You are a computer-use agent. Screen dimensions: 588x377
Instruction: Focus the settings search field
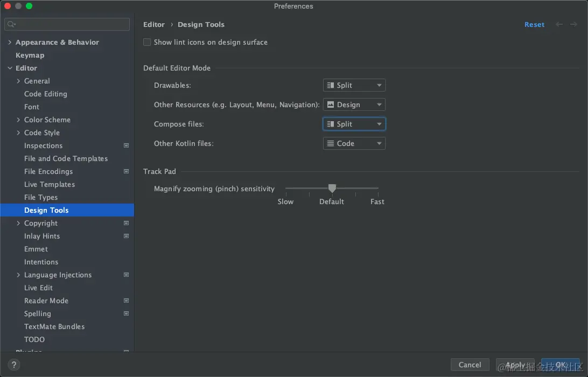67,24
